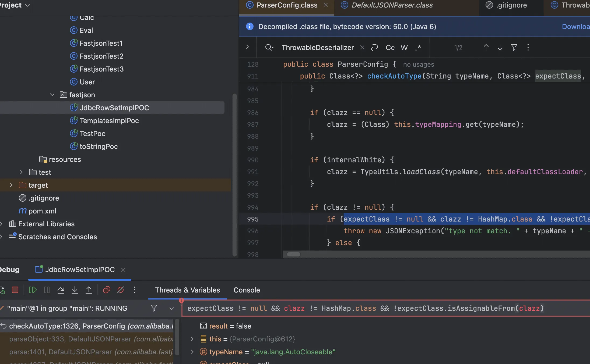Image resolution: width=590 pixels, height=364 pixels.
Task: Click the Step Over icon
Action: 61,290
